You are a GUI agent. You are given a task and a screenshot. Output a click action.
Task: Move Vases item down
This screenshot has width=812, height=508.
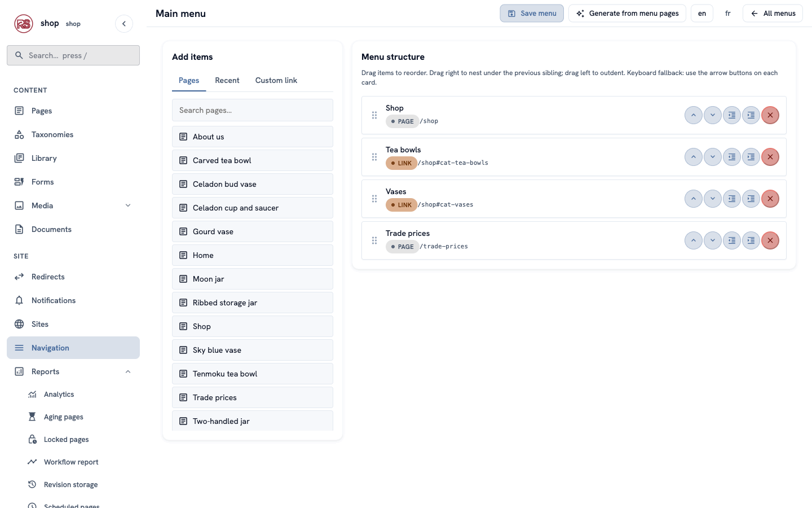[x=713, y=199]
